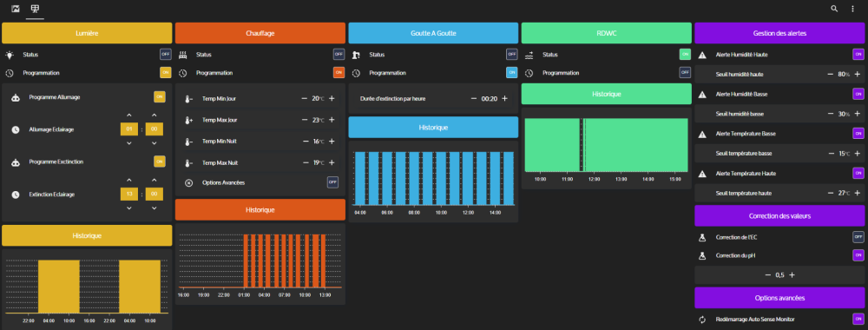The image size is (868, 330).
Task: Increase Extinction Eclairage hour with up chevron
Action: pos(129,180)
